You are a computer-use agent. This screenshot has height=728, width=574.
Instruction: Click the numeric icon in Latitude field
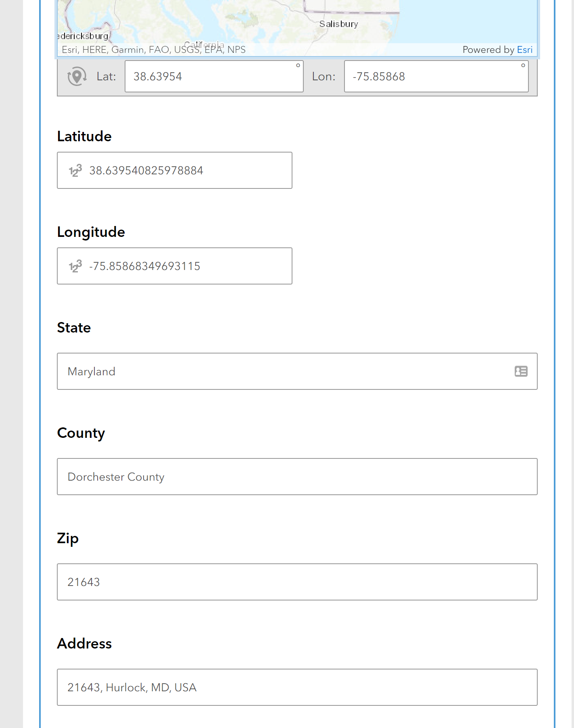[x=75, y=170]
